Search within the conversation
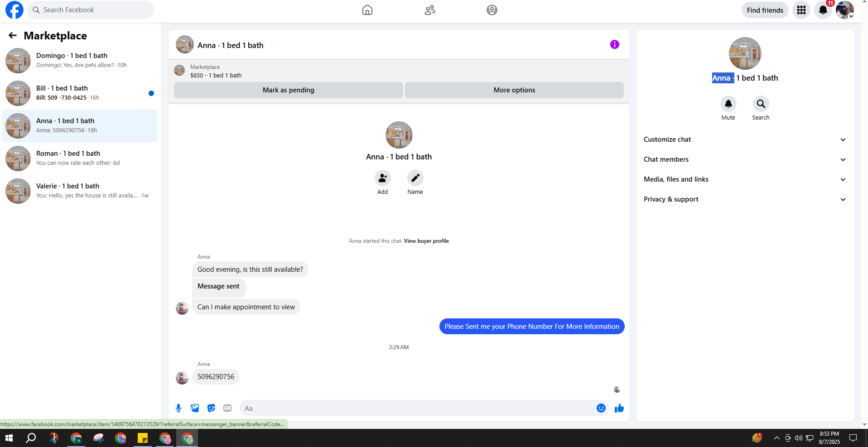The width and height of the screenshot is (868, 447). pos(761,104)
